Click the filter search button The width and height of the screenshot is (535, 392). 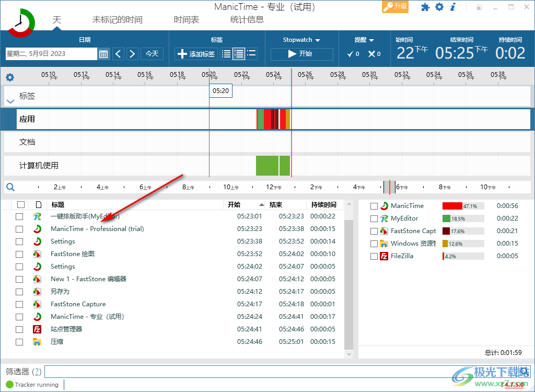[525, 372]
